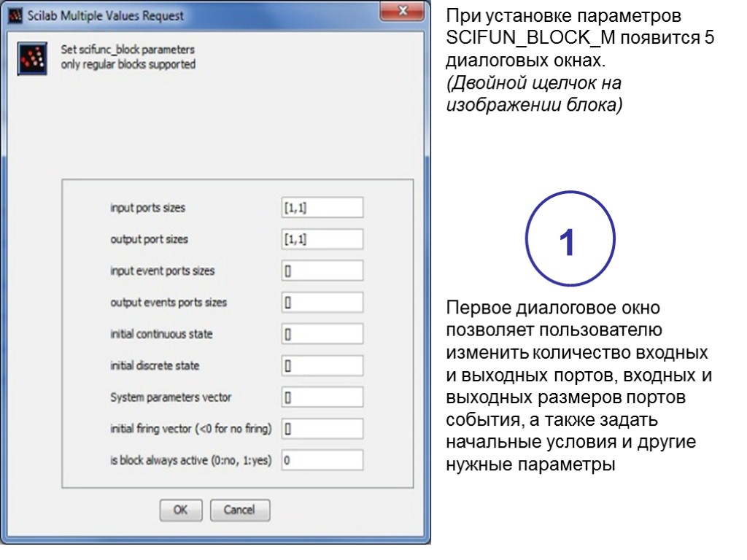Click the Scilab icon in title bar
Viewport: 747px width, 560px height.
click(x=15, y=16)
